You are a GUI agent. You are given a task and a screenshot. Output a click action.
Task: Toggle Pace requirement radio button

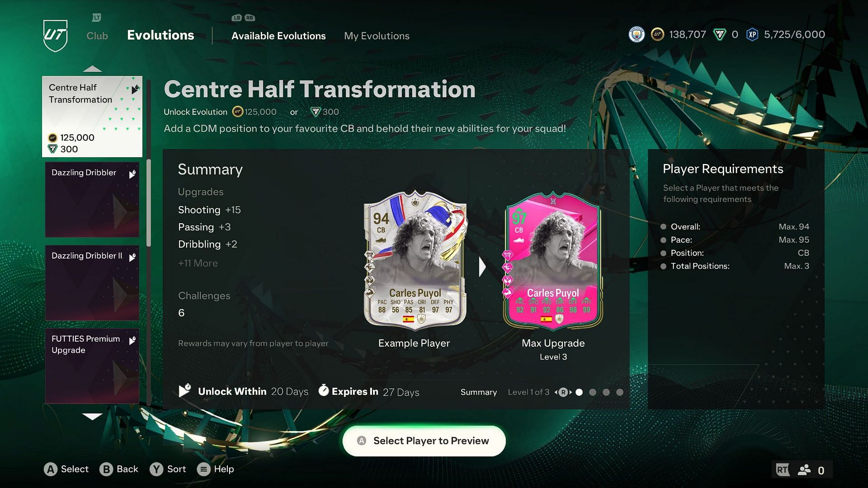click(x=665, y=239)
